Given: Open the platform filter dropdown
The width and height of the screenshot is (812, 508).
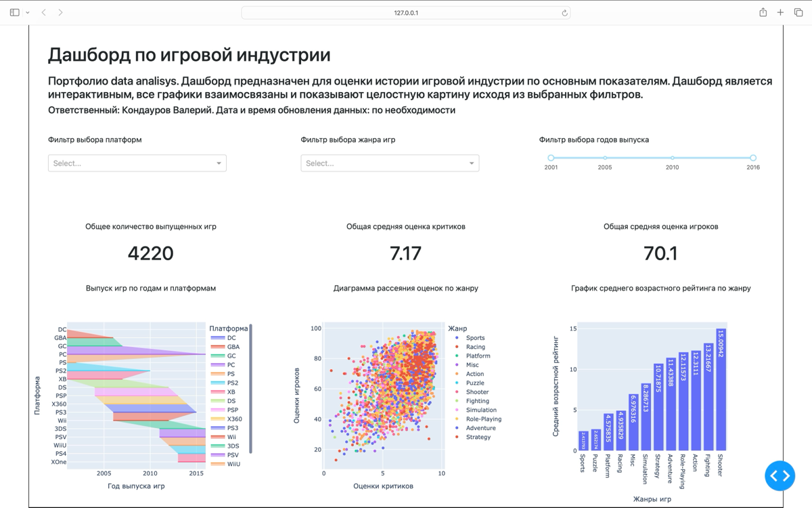Looking at the screenshot, I should click(x=137, y=163).
